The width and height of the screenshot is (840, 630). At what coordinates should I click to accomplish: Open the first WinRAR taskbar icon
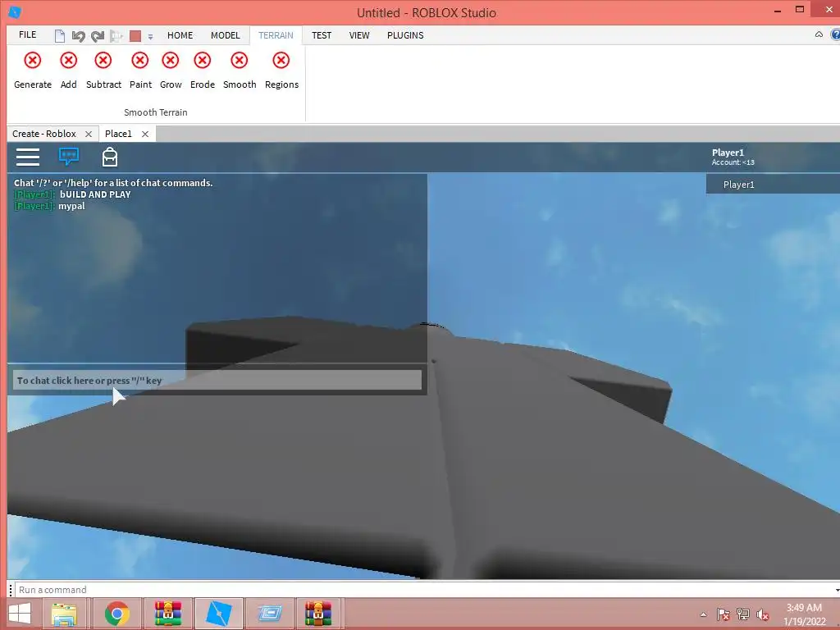tap(167, 614)
